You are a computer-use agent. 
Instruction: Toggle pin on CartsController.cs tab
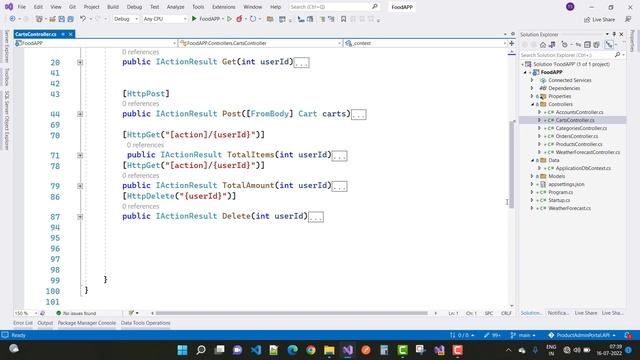63,34
